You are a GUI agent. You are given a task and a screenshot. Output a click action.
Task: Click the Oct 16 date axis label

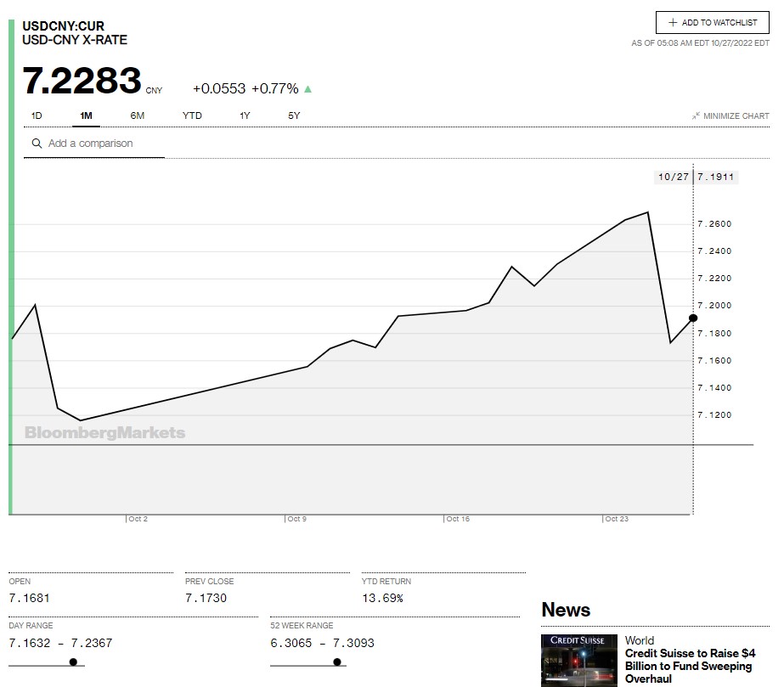(x=458, y=519)
